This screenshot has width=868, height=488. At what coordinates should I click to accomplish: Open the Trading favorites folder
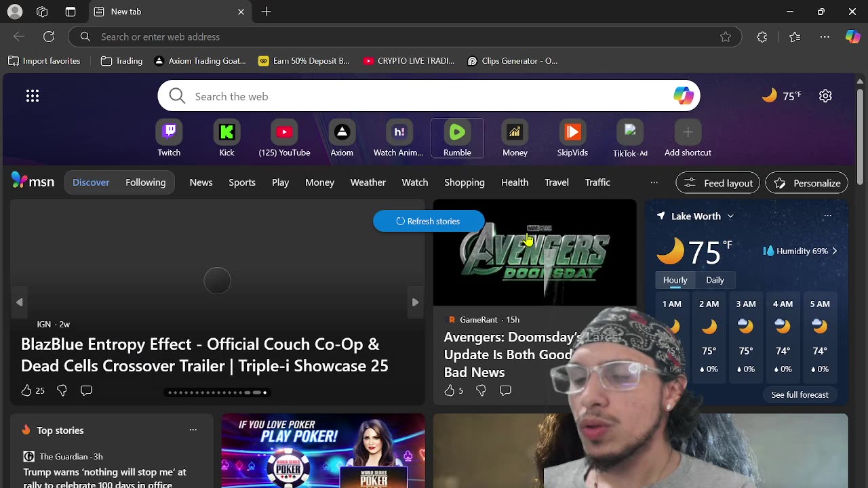(121, 61)
